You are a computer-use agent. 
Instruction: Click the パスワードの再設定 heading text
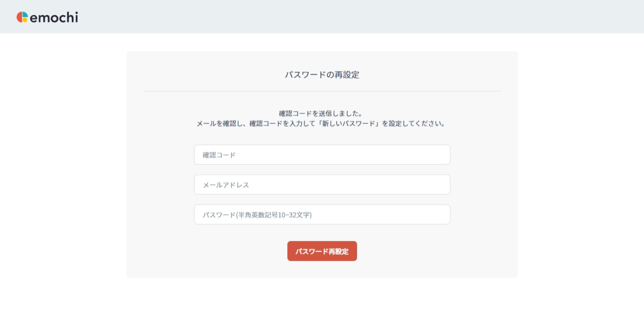(322, 75)
